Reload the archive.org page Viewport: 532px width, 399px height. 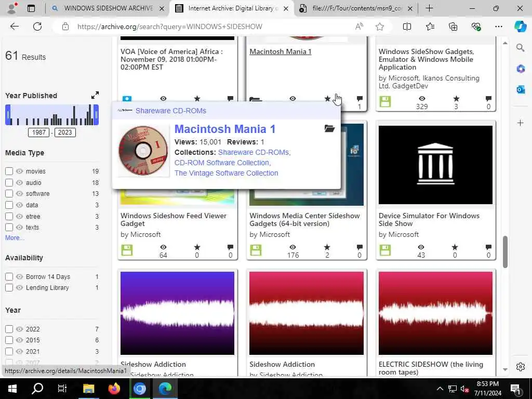pyautogui.click(x=37, y=26)
